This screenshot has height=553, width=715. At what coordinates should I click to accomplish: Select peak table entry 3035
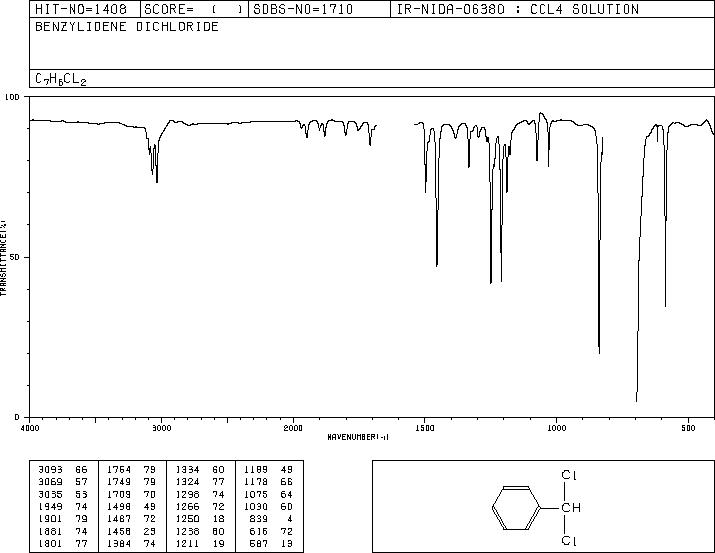[x=51, y=494]
